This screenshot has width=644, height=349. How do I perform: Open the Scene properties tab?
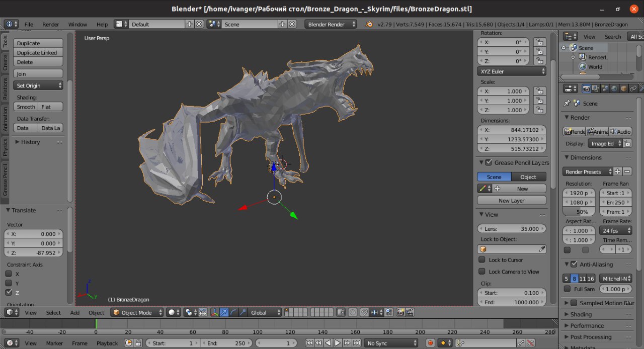coord(605,89)
